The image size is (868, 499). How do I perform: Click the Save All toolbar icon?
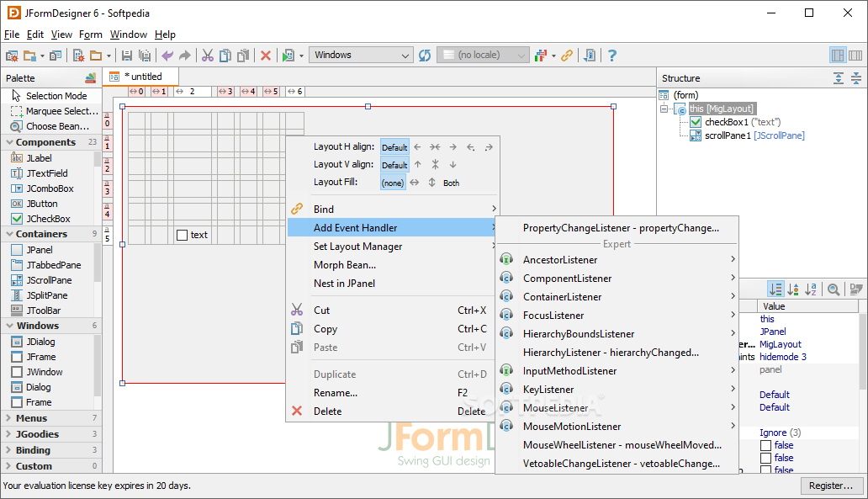tap(145, 56)
